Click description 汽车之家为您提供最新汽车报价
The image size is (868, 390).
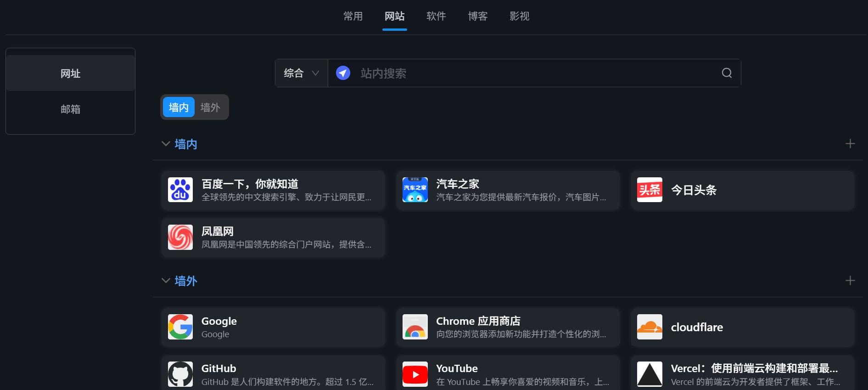[521, 197]
